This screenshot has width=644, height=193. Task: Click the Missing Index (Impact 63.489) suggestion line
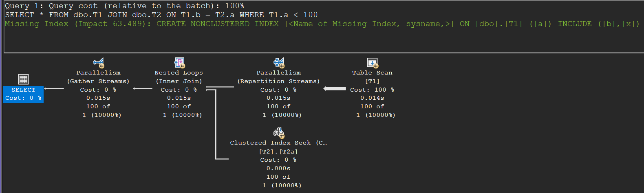322,24
